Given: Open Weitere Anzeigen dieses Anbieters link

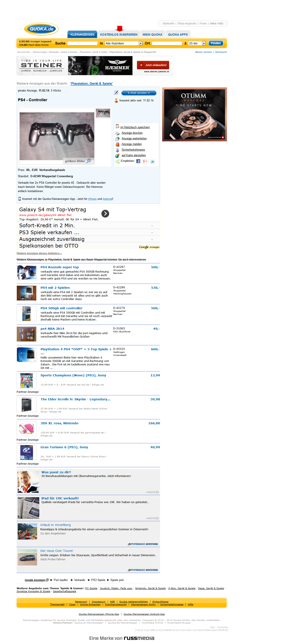Looking at the screenshot, I should coord(39,253).
